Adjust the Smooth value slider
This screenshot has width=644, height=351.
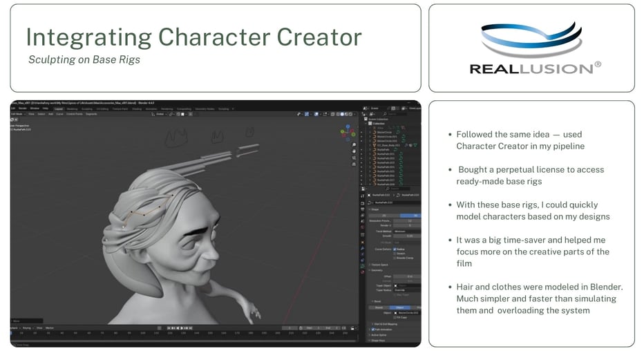[407, 236]
